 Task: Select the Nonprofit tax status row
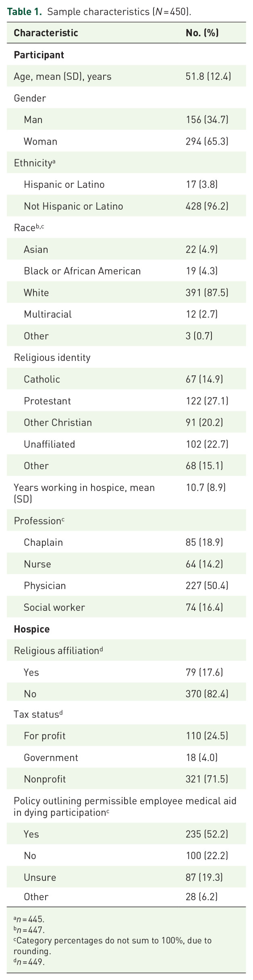point(126,779)
